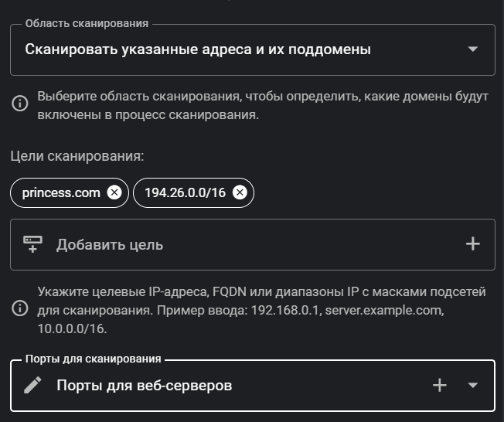Remove the 194.26.0.0/16 target chip
504x422 pixels.
click(x=240, y=192)
